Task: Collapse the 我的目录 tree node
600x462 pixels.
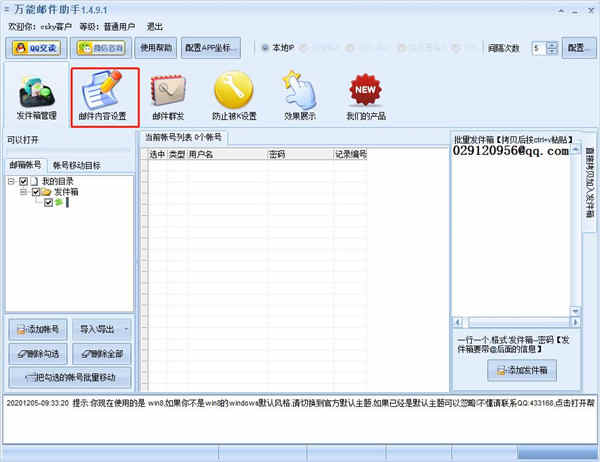Action: coord(11,181)
